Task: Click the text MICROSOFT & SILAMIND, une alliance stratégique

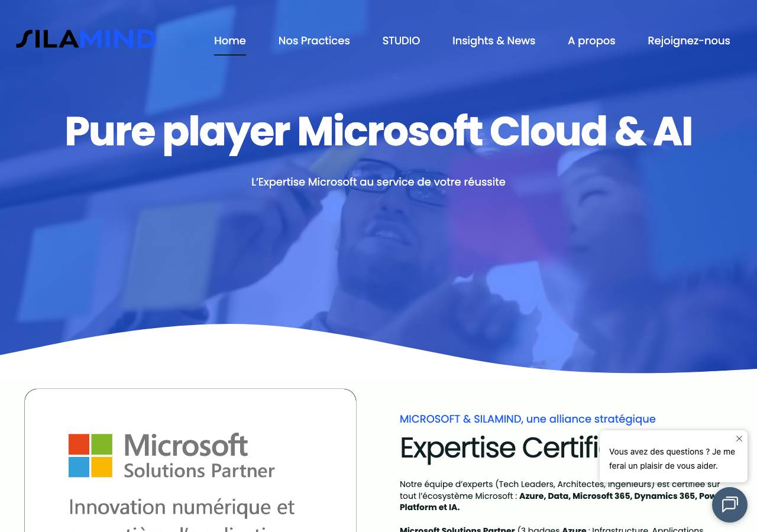Action: 528,419
